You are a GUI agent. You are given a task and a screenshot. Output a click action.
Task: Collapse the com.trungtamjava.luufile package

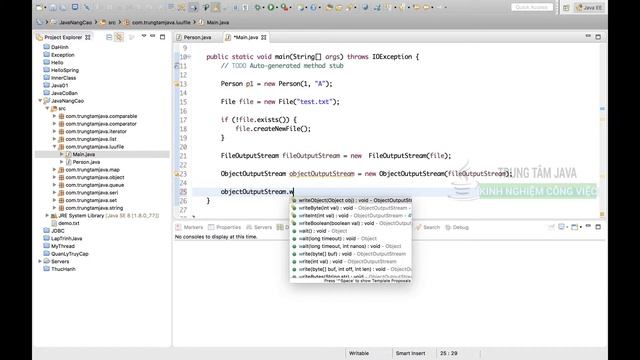tap(54, 147)
